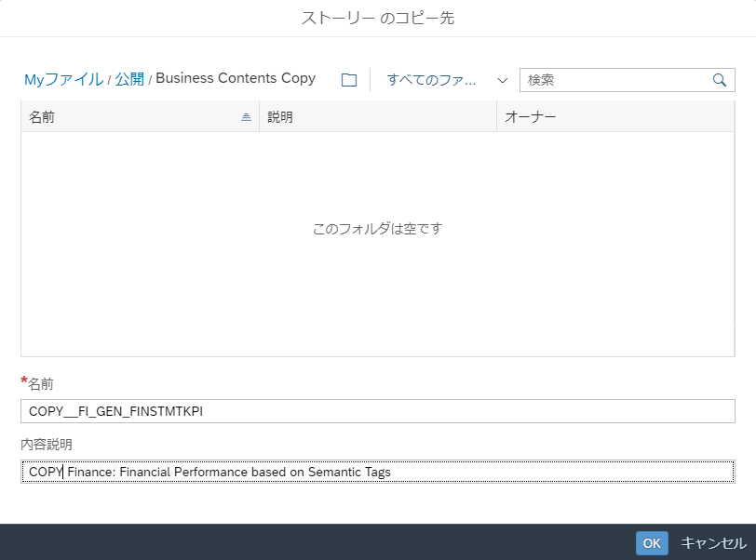Create a new folder with the folder icon
The height and width of the screenshot is (560, 756).
[349, 80]
